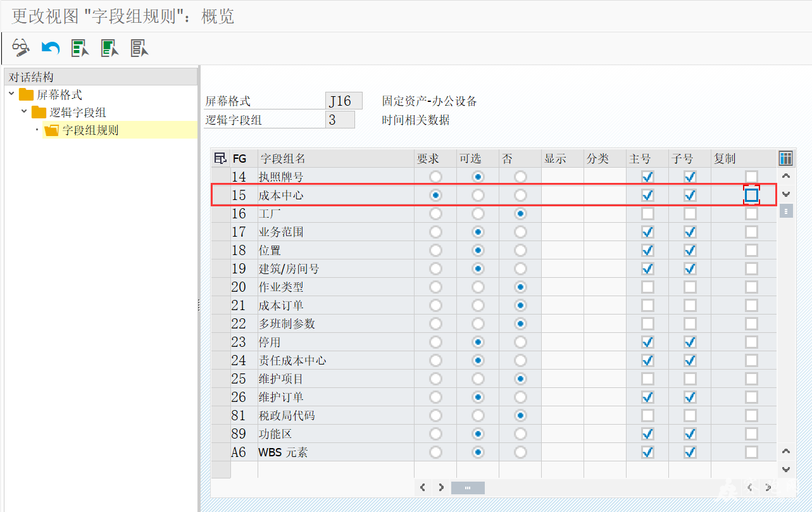Click the FG column header
This screenshot has width=812, height=512.
[244, 158]
